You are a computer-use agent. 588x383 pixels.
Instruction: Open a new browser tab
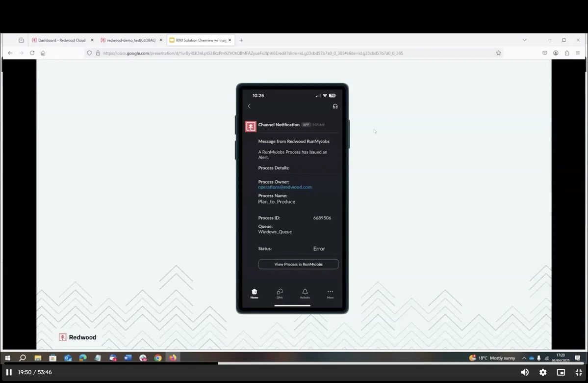pos(241,40)
